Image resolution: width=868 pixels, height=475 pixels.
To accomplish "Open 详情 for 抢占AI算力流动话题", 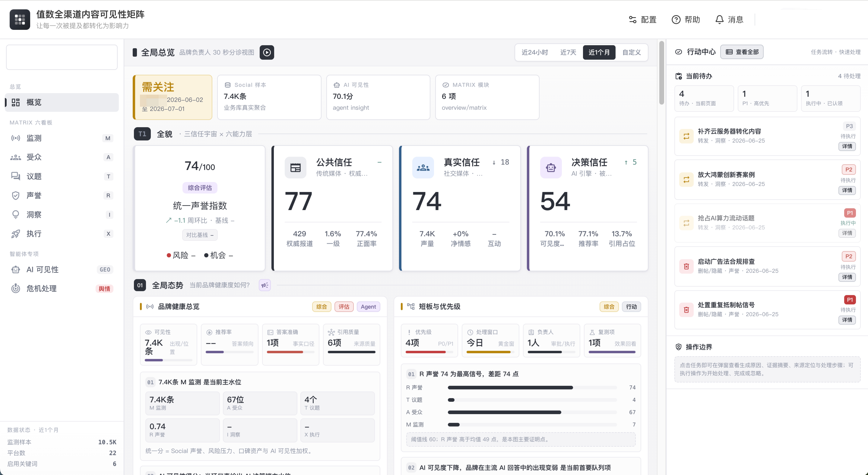I will [x=847, y=233].
